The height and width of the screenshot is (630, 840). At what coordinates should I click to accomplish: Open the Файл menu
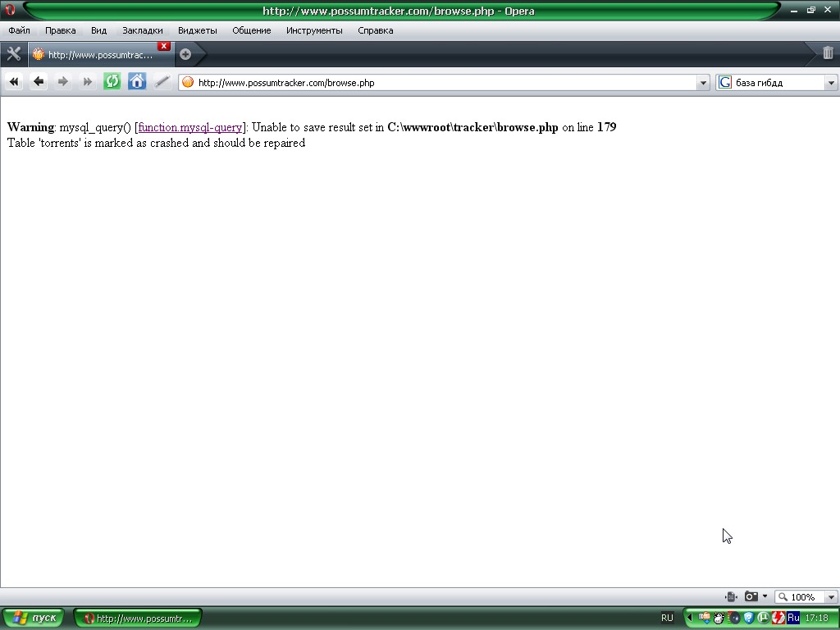click(20, 30)
